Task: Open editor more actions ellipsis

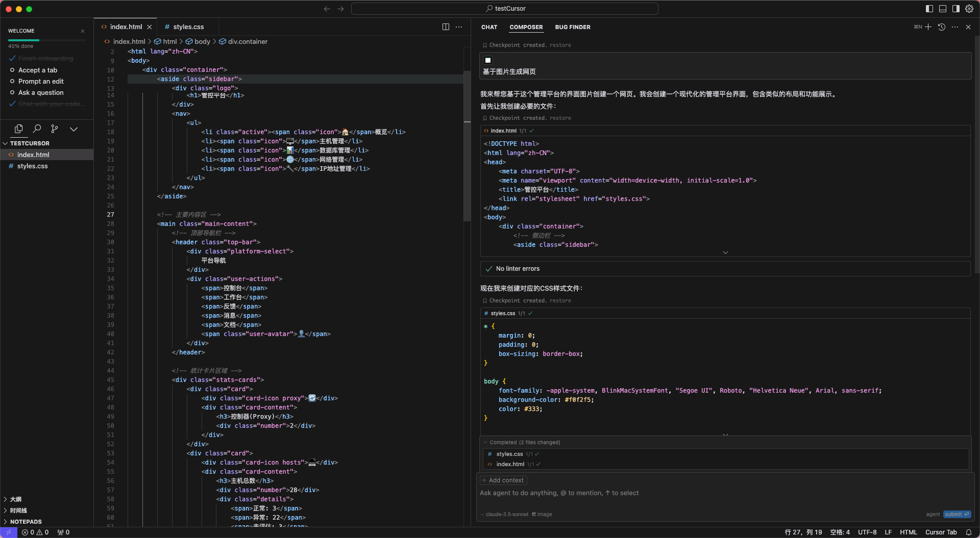Action: point(459,27)
